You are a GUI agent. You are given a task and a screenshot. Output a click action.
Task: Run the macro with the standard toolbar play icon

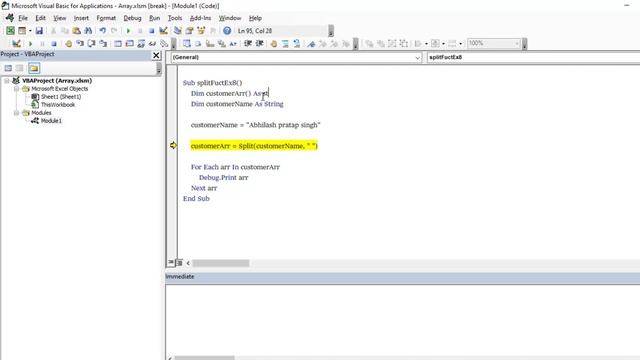point(128,31)
